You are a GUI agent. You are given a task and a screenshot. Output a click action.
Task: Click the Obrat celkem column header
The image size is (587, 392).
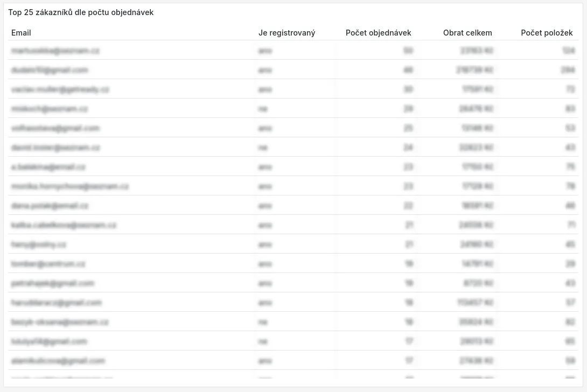tap(467, 33)
